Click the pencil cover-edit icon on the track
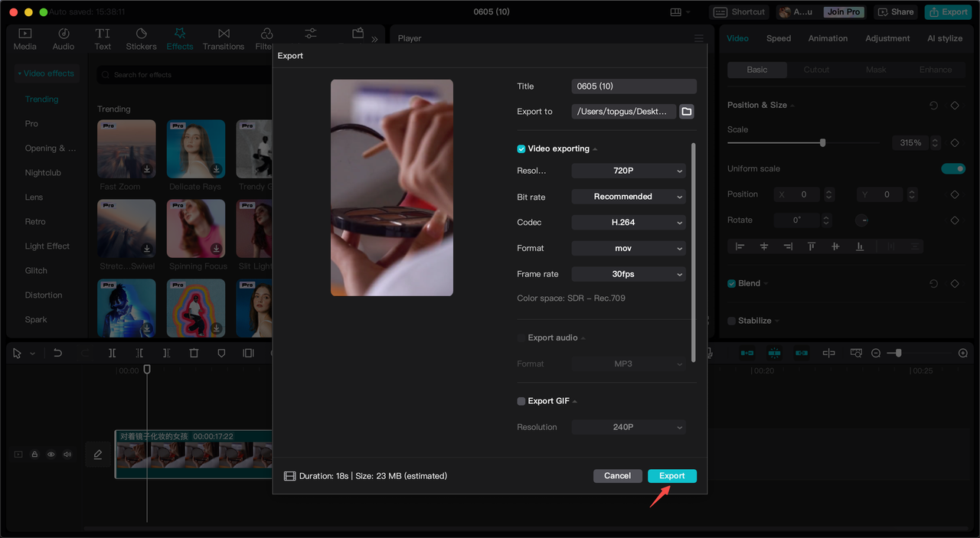This screenshot has height=538, width=980. pos(98,455)
